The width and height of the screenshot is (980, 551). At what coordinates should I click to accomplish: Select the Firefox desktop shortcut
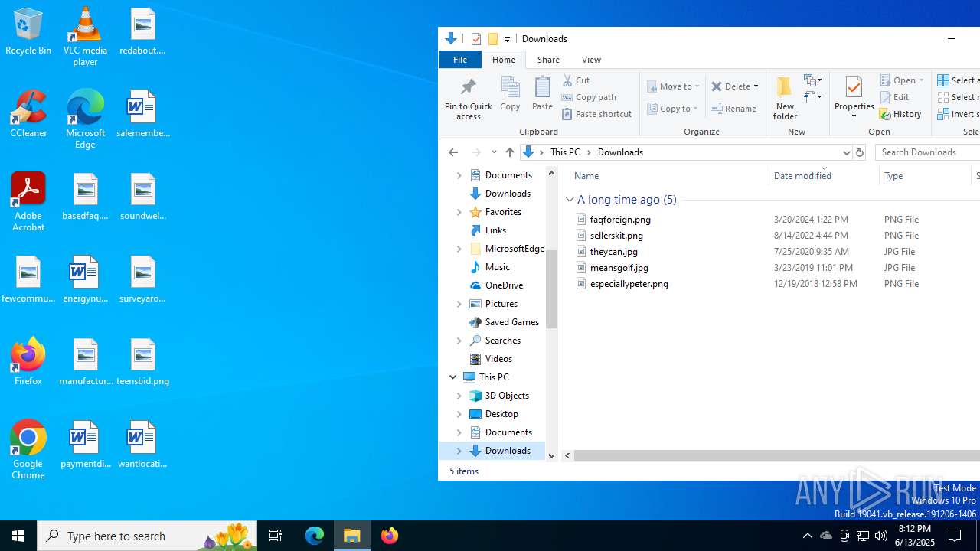(x=28, y=361)
